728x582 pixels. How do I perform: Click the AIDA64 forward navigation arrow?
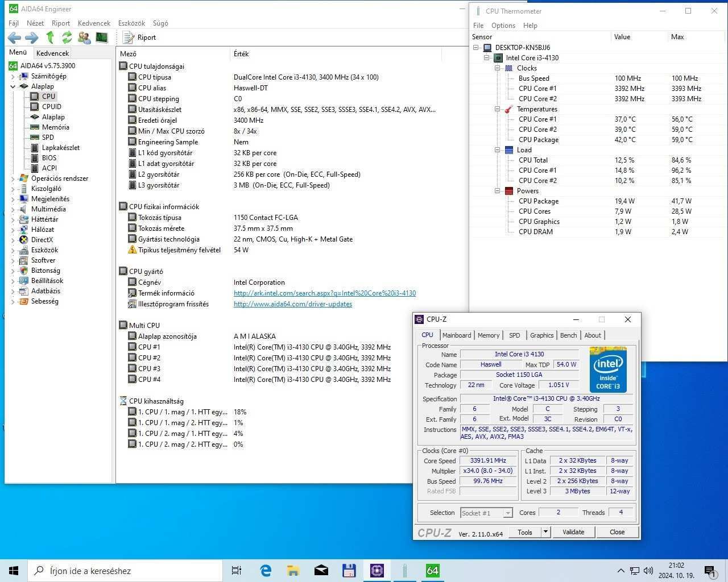click(32, 38)
